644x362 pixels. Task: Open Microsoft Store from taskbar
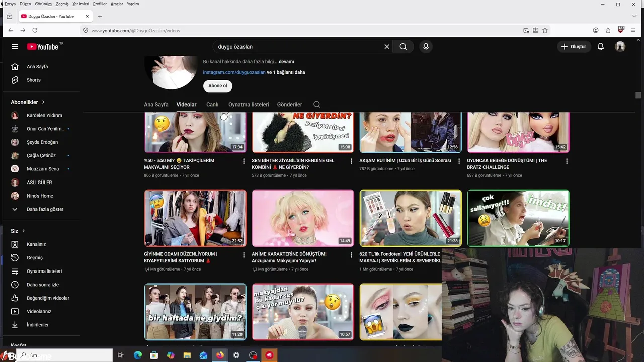coord(154,355)
